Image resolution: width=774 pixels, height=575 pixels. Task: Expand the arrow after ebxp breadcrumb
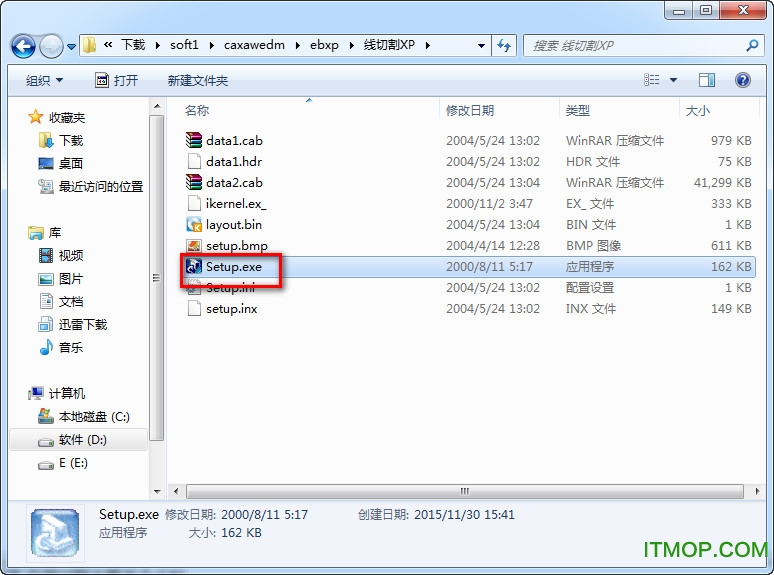point(351,45)
